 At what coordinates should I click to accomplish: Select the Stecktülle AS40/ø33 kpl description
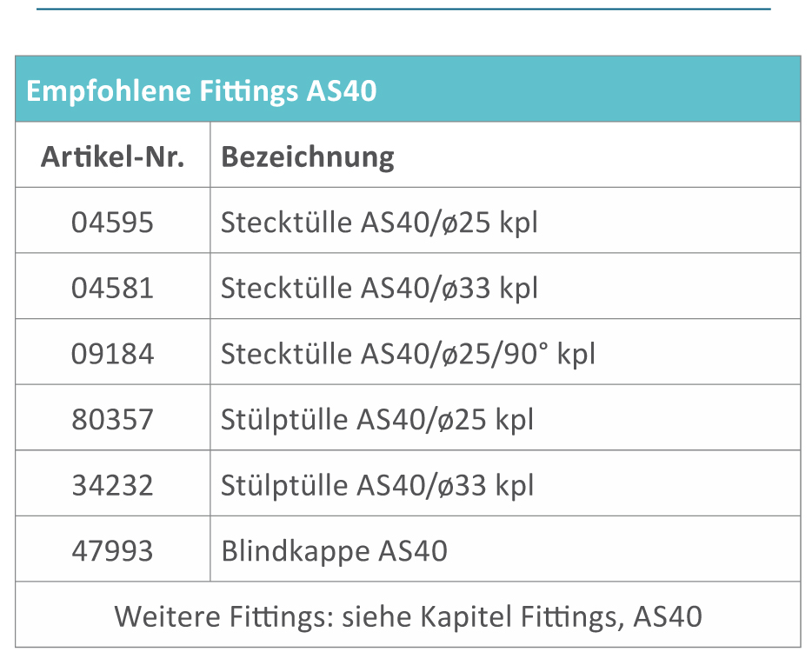click(x=379, y=288)
